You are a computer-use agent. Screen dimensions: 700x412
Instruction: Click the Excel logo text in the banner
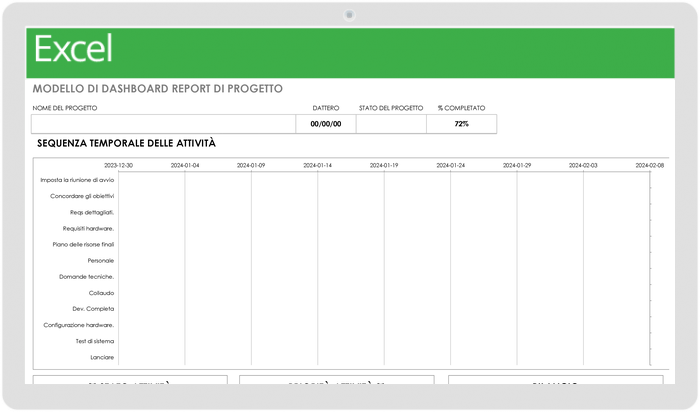point(73,49)
